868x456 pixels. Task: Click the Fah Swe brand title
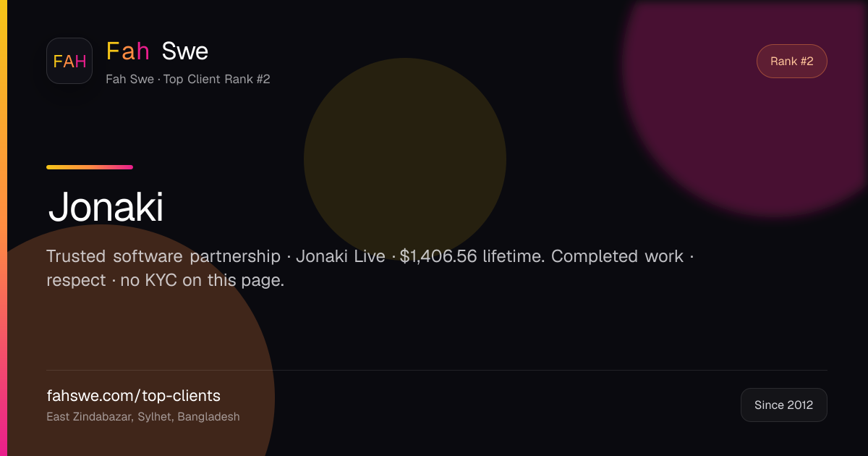coord(157,51)
